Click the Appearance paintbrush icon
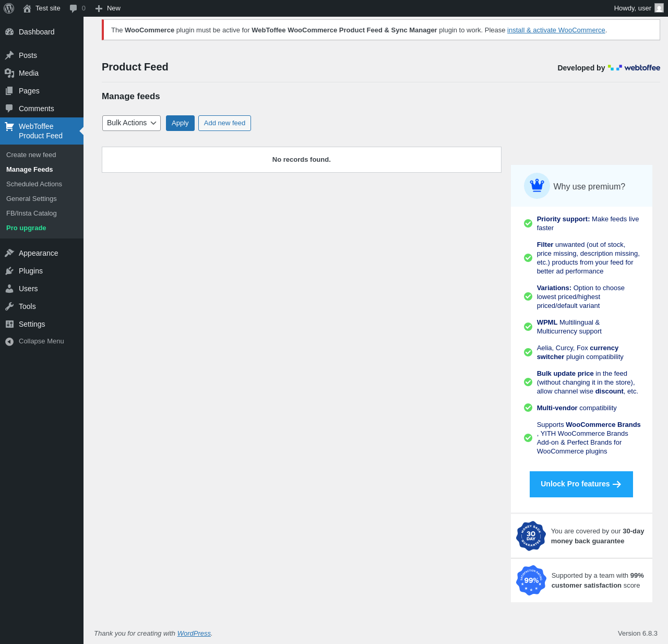 pos(9,253)
